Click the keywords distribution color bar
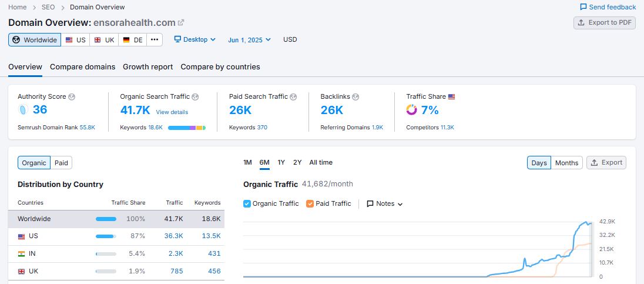 click(x=186, y=128)
